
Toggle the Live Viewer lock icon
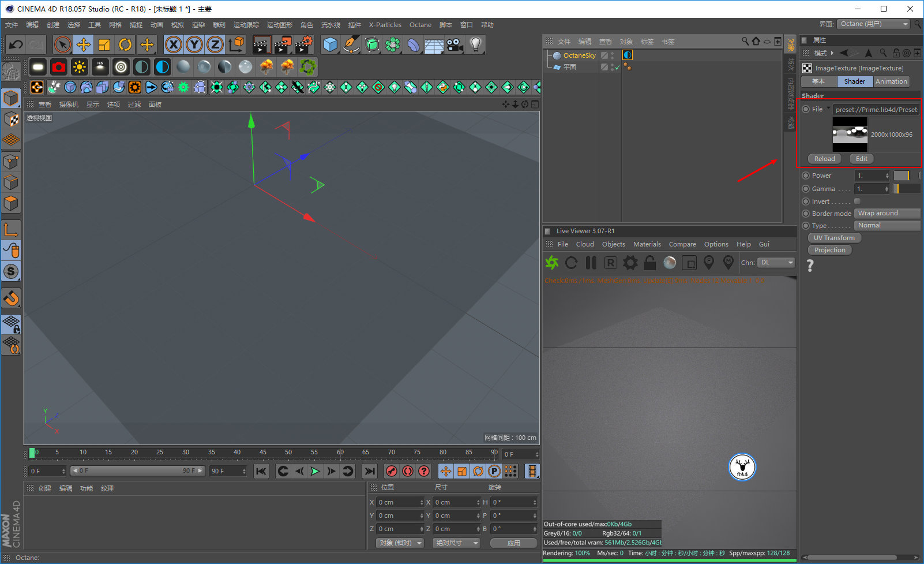point(650,263)
